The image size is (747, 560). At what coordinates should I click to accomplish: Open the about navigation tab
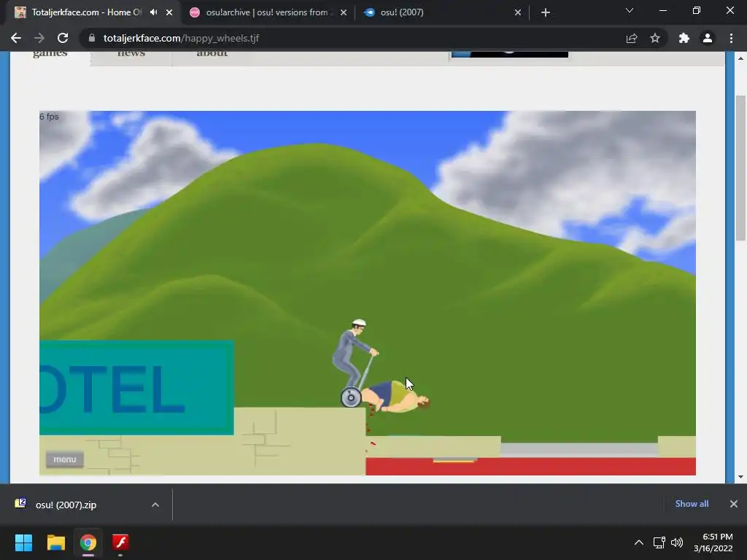pos(212,53)
